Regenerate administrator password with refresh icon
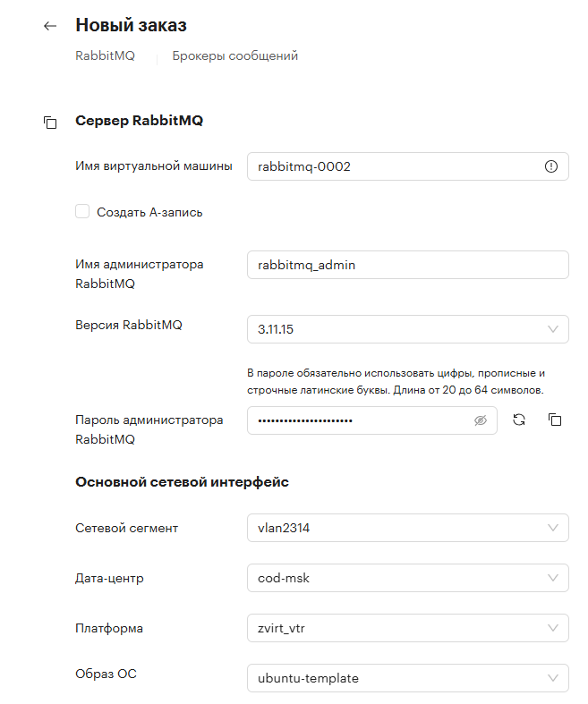588x704 pixels. [519, 420]
